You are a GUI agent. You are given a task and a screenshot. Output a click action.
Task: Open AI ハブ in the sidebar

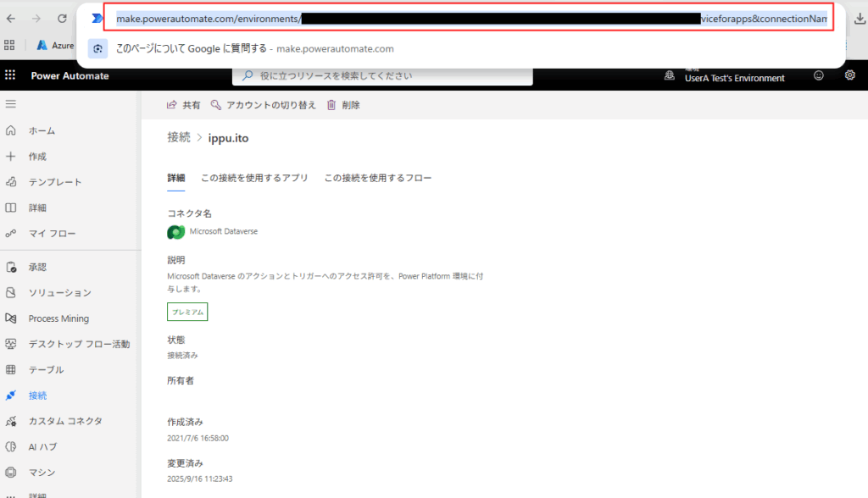coord(42,447)
